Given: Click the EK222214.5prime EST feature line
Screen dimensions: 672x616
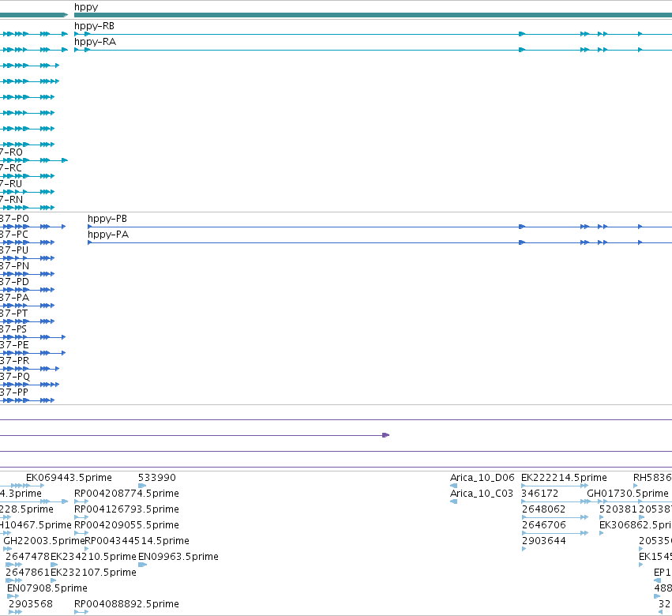Looking at the screenshot, I should 554,486.
